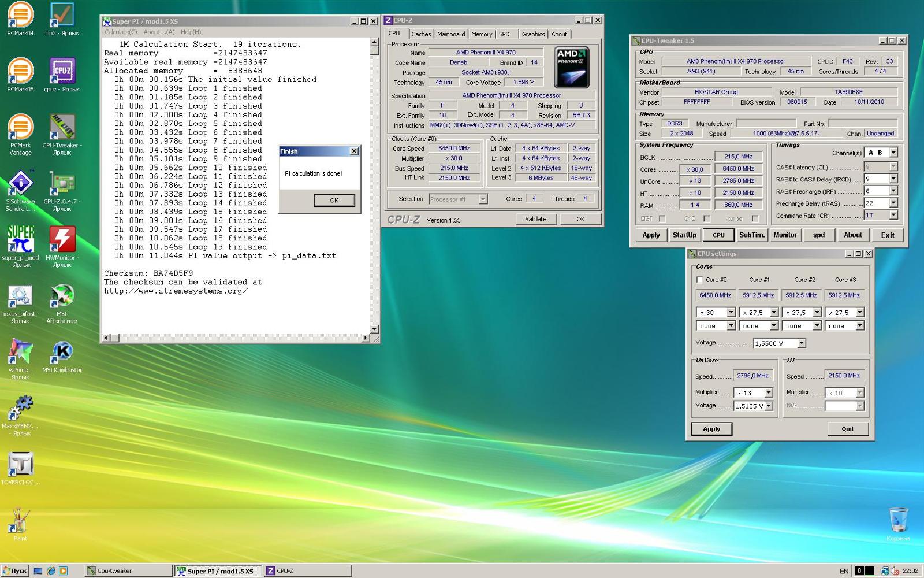Open the TOVERCLOCK desktop shortcut
Viewport: 924px width, 578px height.
pyautogui.click(x=20, y=468)
